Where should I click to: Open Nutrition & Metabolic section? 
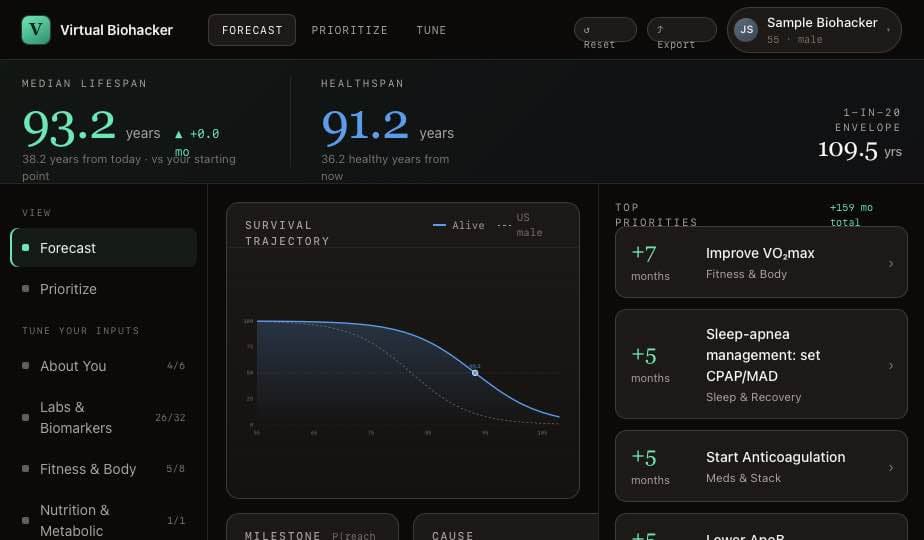104,520
